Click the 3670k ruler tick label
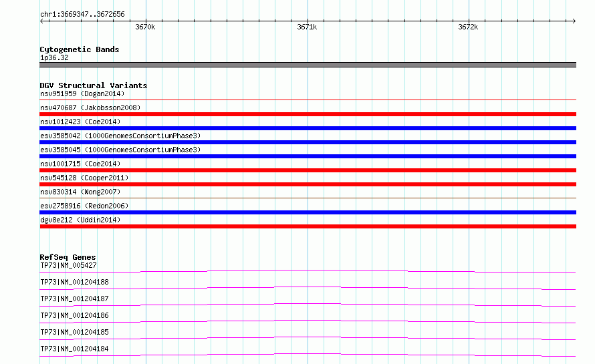 [145, 27]
